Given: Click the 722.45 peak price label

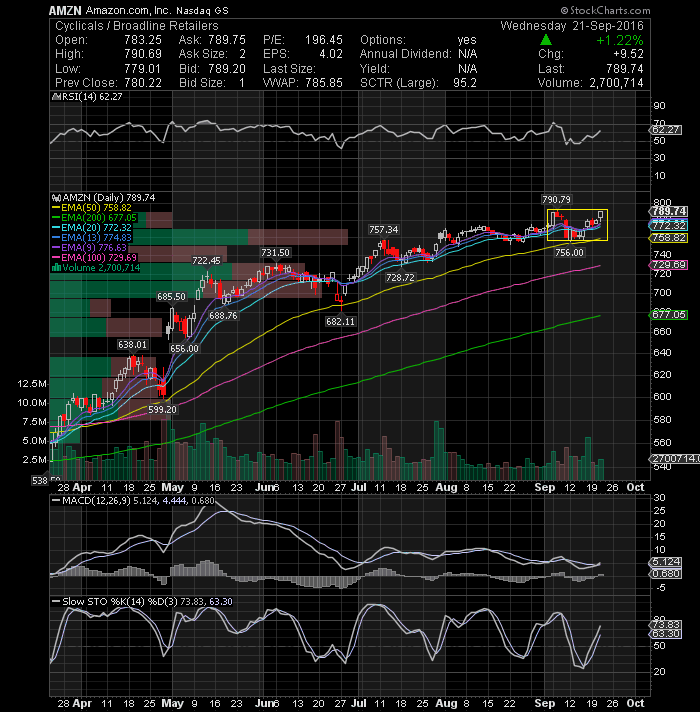Looking at the screenshot, I should 206,261.
